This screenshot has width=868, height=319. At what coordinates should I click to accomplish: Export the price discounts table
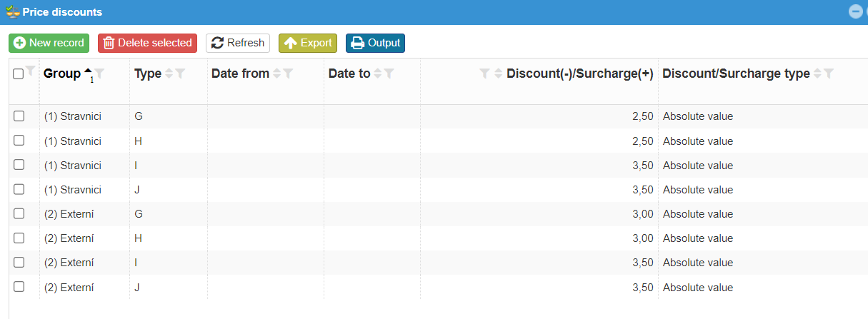(308, 43)
